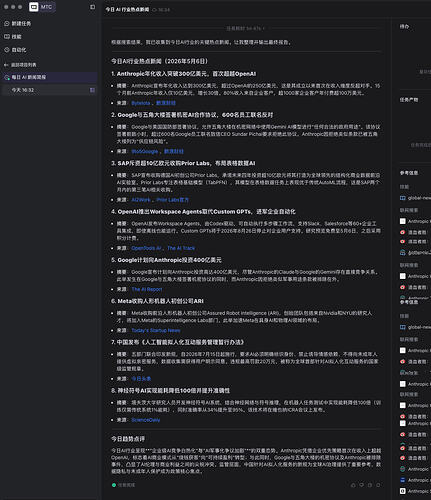Image resolution: width=431 pixels, height=500 pixels.
Task: Click the 今日 AI 行业热点新闻 title
Action: tap(127, 10)
